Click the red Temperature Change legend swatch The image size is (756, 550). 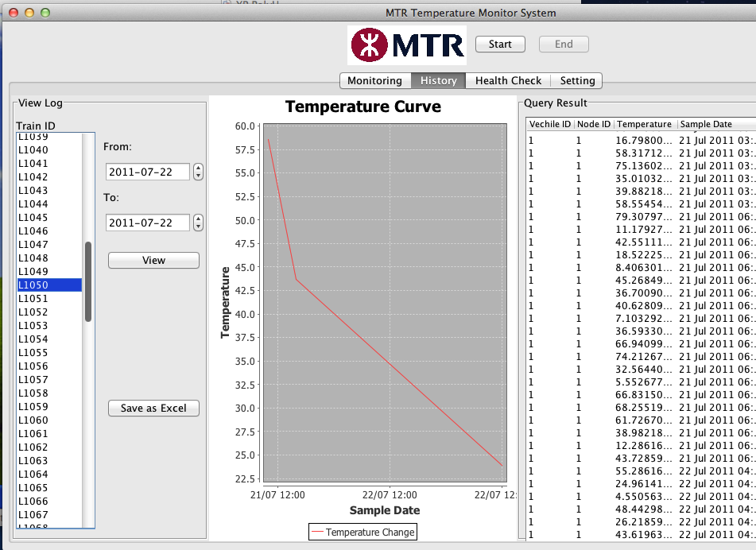tap(317, 533)
